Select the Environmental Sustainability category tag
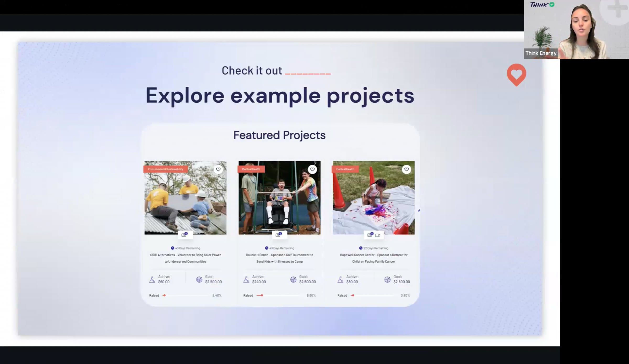This screenshot has height=364, width=629. 165,169
